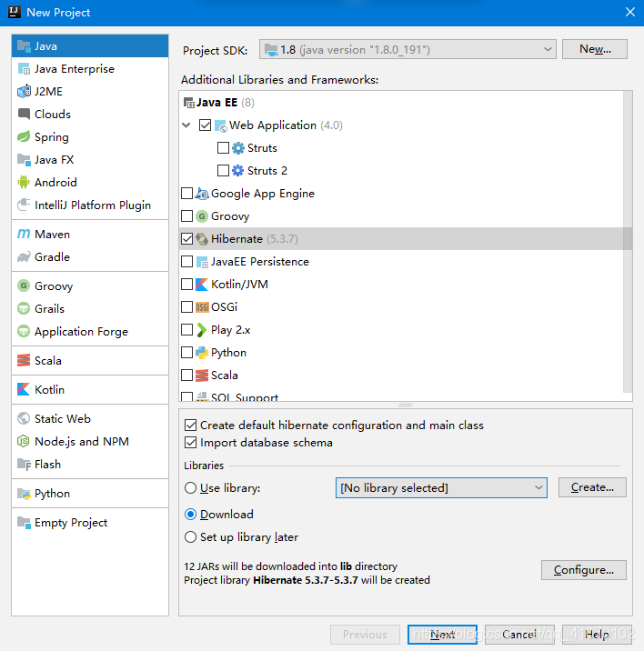
Task: Click the Configure... button
Action: click(583, 570)
